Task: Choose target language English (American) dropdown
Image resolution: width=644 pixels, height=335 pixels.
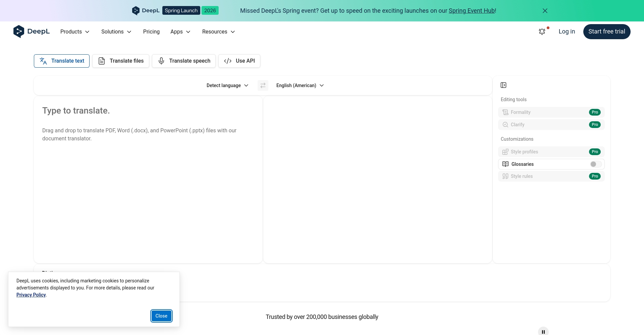Action: click(x=300, y=85)
